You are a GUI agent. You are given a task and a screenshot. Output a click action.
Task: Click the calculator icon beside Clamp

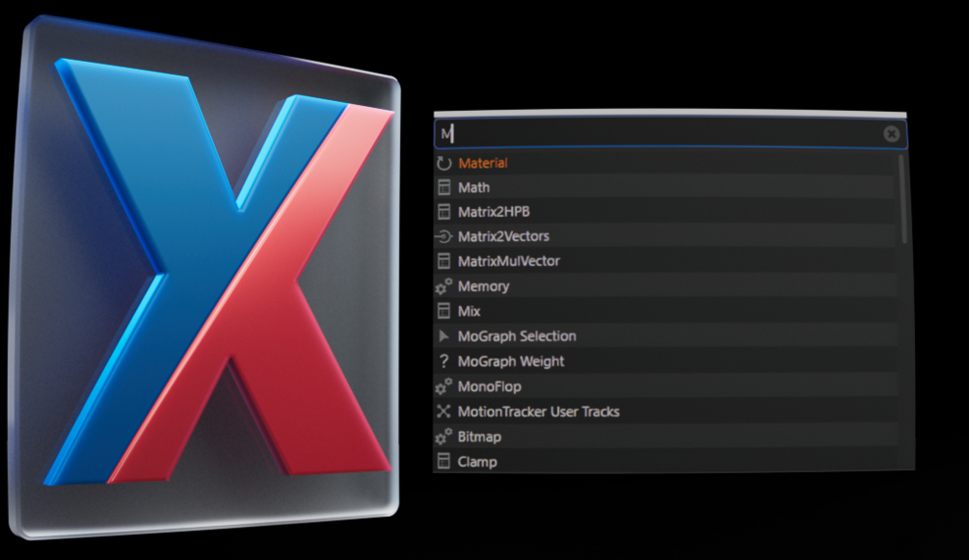coord(444,462)
